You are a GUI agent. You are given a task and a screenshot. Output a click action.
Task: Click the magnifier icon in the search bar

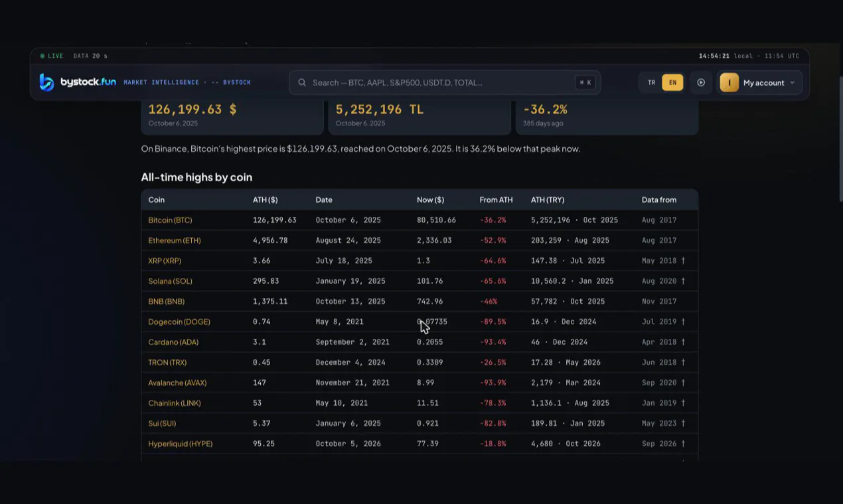(x=302, y=83)
